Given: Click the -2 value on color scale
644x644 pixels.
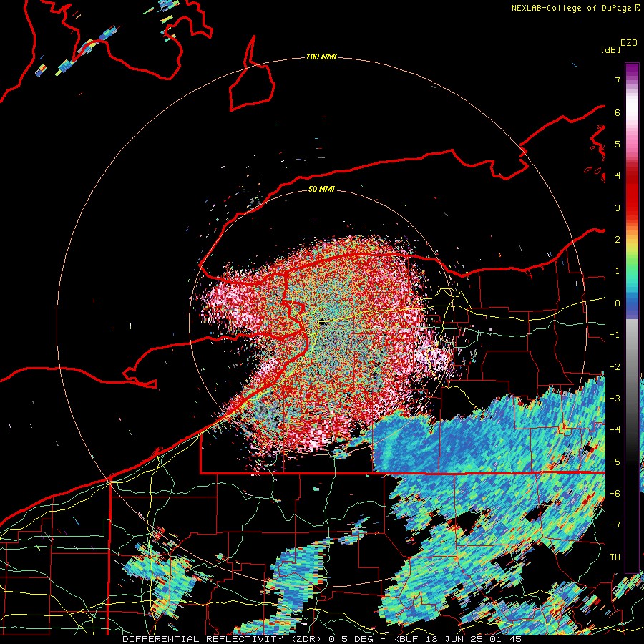Looking at the screenshot, I should pos(615,367).
